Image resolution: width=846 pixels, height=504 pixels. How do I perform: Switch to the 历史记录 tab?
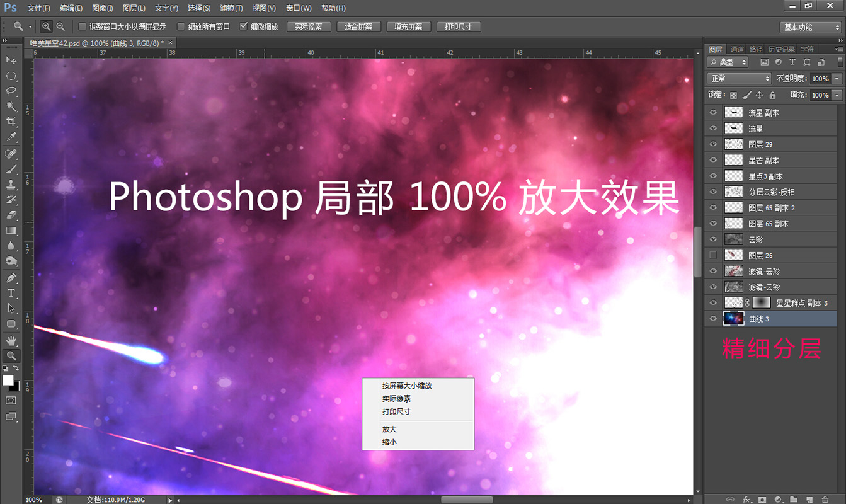781,49
